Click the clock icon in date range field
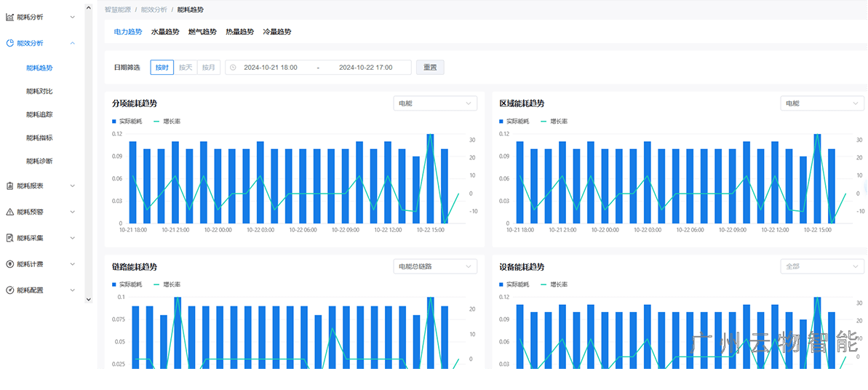This screenshot has height=390, width=868. click(233, 68)
